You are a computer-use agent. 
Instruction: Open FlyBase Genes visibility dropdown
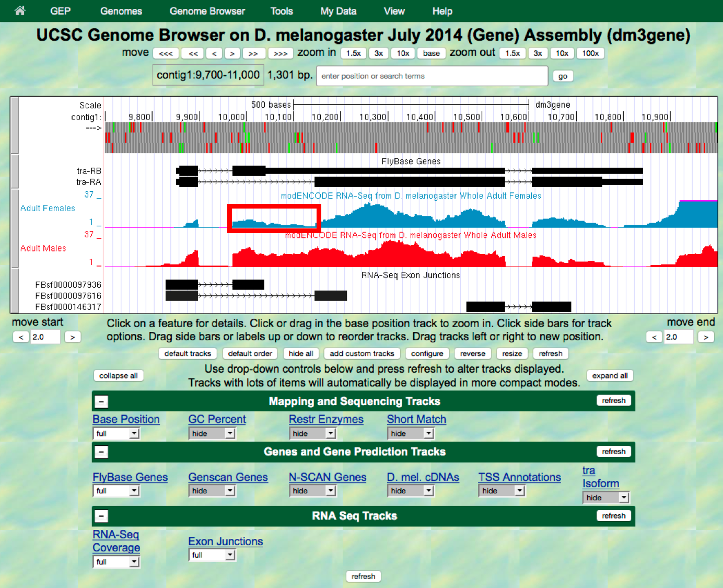pyautogui.click(x=116, y=491)
